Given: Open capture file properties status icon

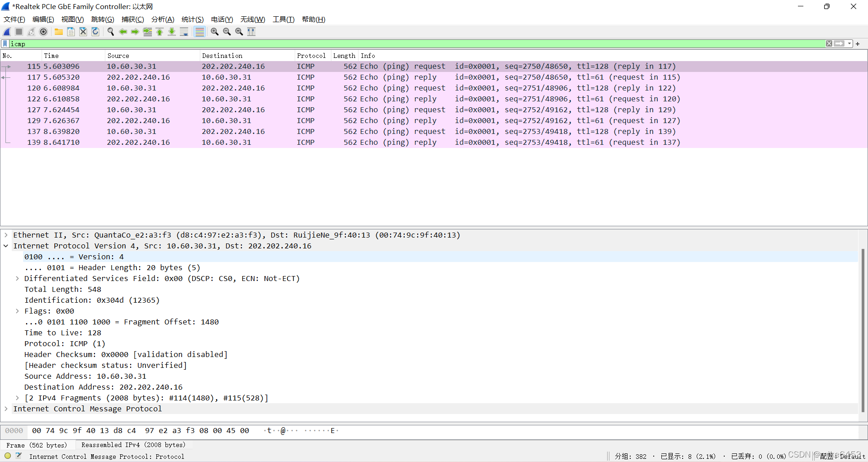Looking at the screenshot, I should tap(19, 456).
